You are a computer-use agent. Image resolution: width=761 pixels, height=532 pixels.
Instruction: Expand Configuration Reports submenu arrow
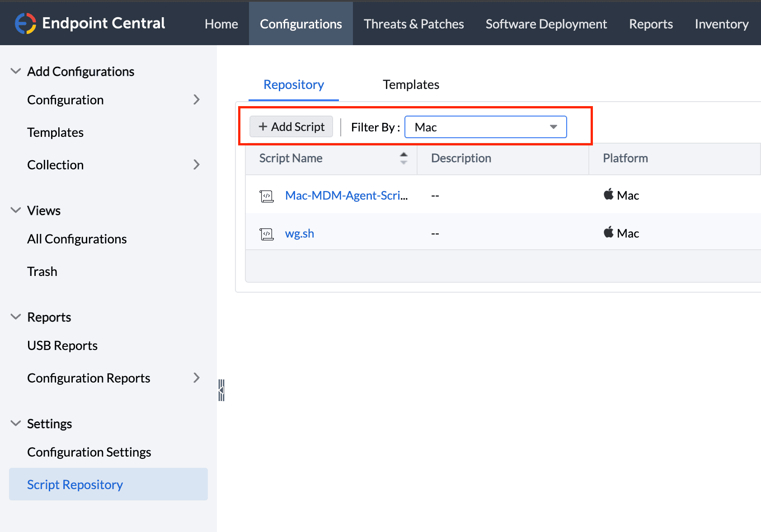pyautogui.click(x=197, y=378)
